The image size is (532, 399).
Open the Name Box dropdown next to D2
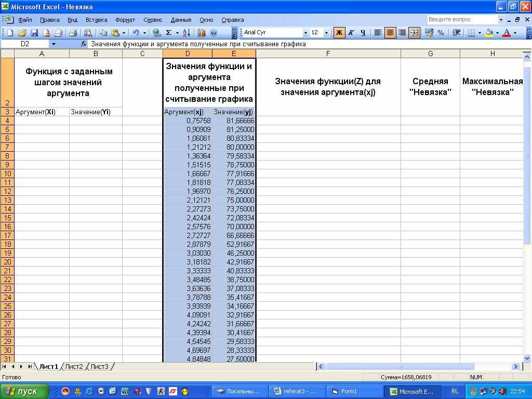click(54, 44)
